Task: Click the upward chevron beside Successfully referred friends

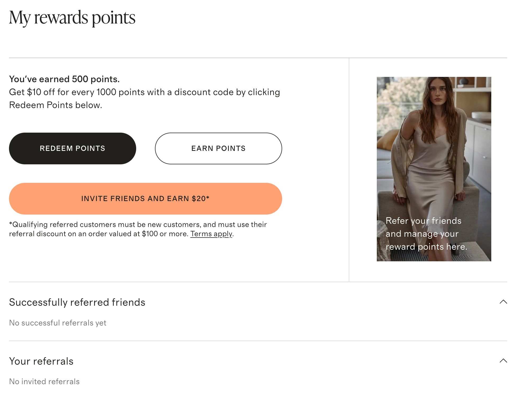Action: 504,302
